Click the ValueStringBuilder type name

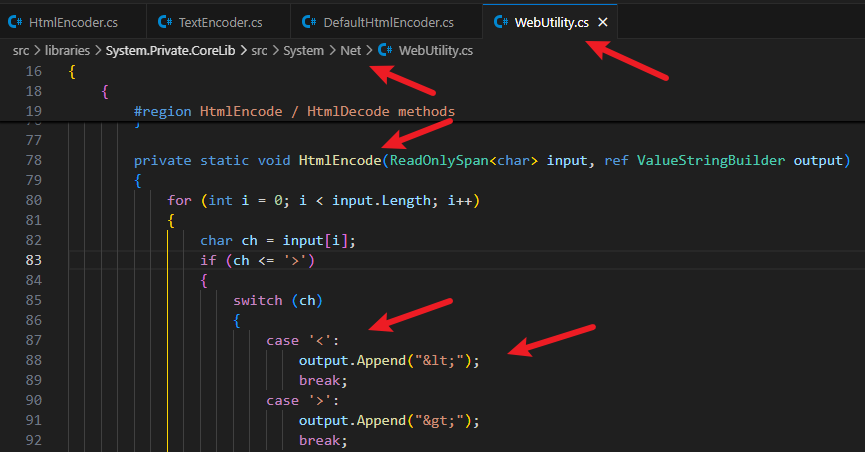711,160
